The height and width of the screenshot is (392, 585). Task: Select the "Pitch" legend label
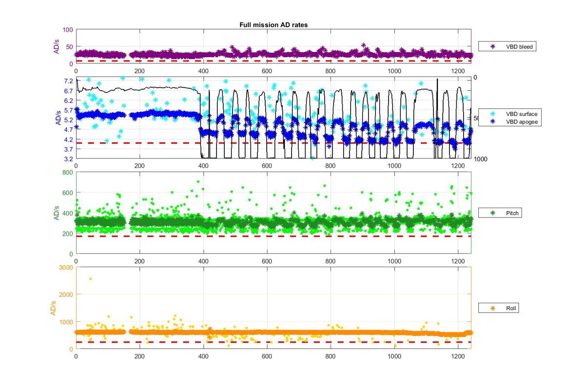tap(513, 213)
